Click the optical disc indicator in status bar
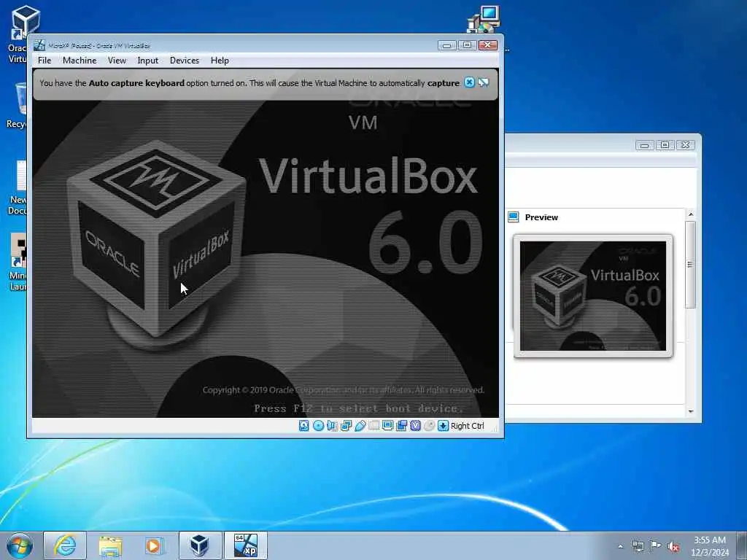747x560 pixels. 318,426
